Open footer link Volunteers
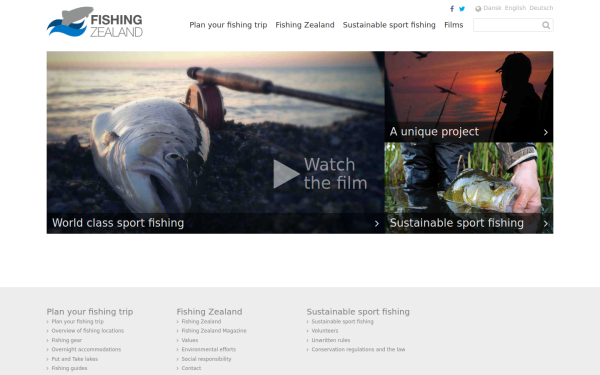The width and height of the screenshot is (600, 375). click(324, 331)
